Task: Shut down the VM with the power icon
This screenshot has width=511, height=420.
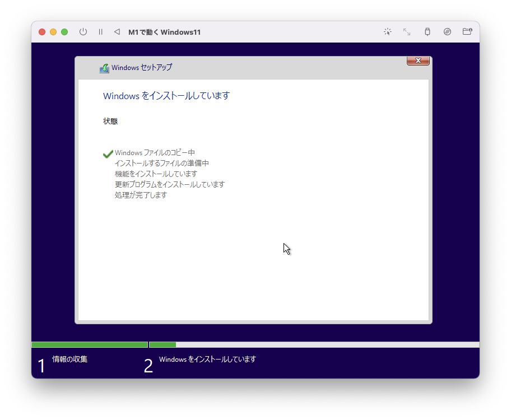Action: click(x=83, y=32)
